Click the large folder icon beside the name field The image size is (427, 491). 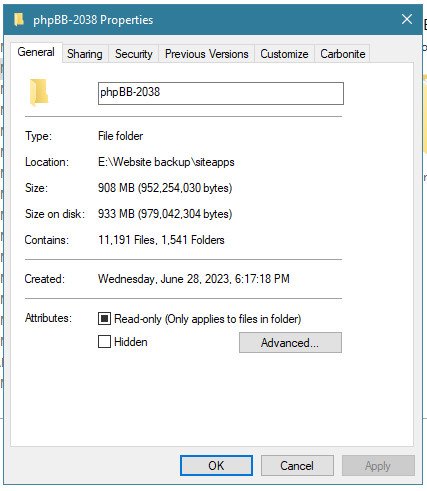39,92
